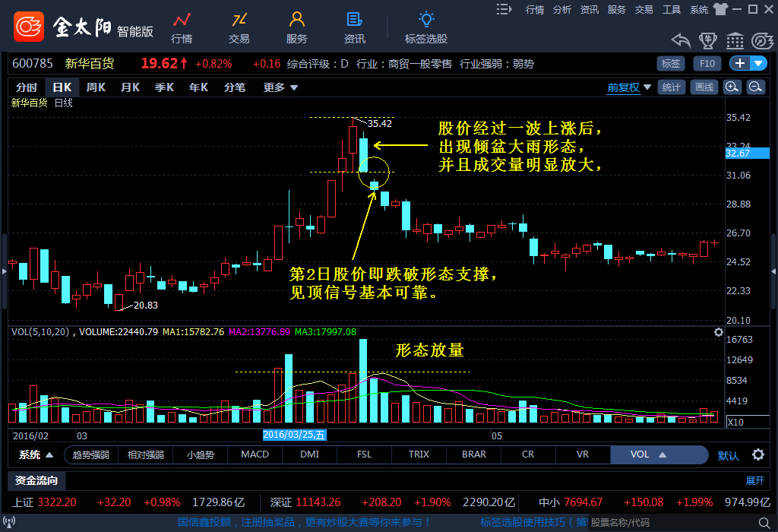Open the 行情 market quotes icon
Screen dimensions: 778x532
182,28
